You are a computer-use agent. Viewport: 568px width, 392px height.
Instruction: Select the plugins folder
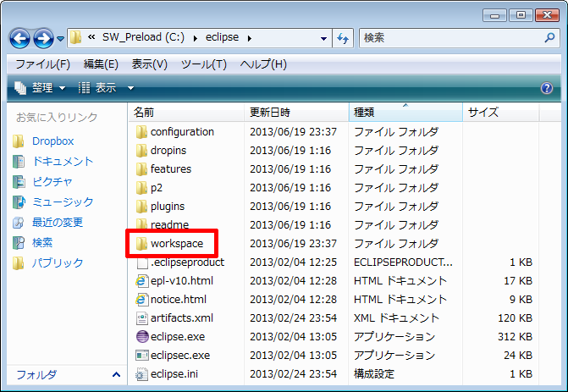pyautogui.click(x=168, y=206)
